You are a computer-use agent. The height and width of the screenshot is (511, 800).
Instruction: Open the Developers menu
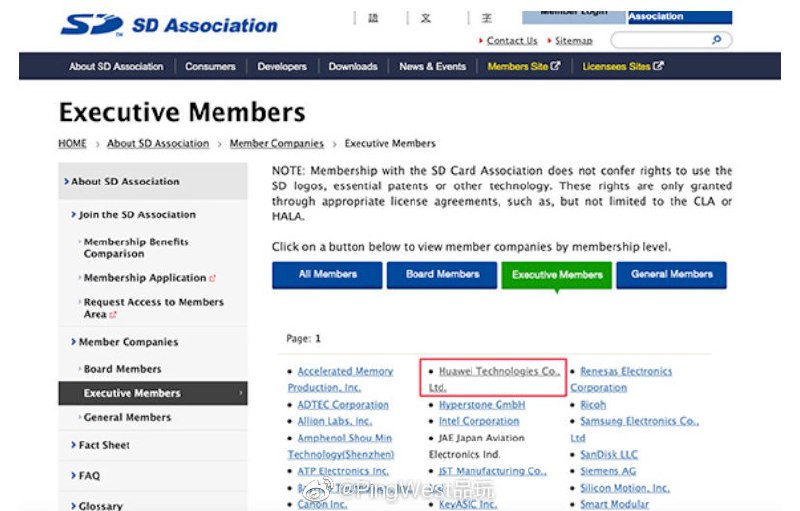(x=282, y=67)
